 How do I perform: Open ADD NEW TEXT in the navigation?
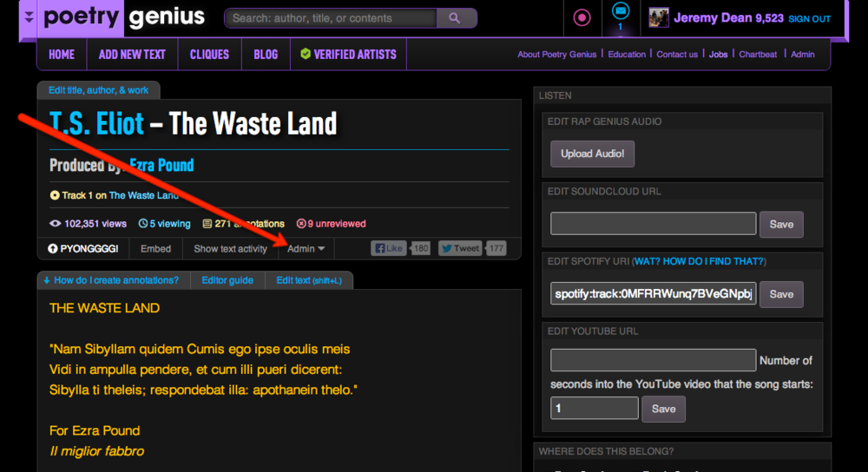point(132,54)
